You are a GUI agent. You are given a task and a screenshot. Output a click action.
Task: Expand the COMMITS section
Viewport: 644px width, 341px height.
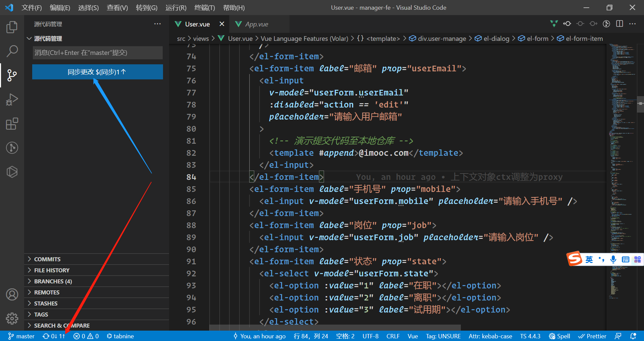[x=47, y=259]
